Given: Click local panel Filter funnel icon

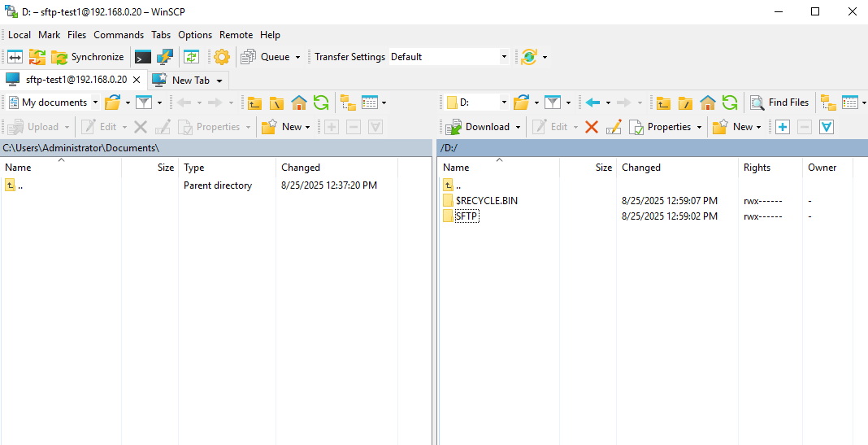Looking at the screenshot, I should click(x=144, y=103).
